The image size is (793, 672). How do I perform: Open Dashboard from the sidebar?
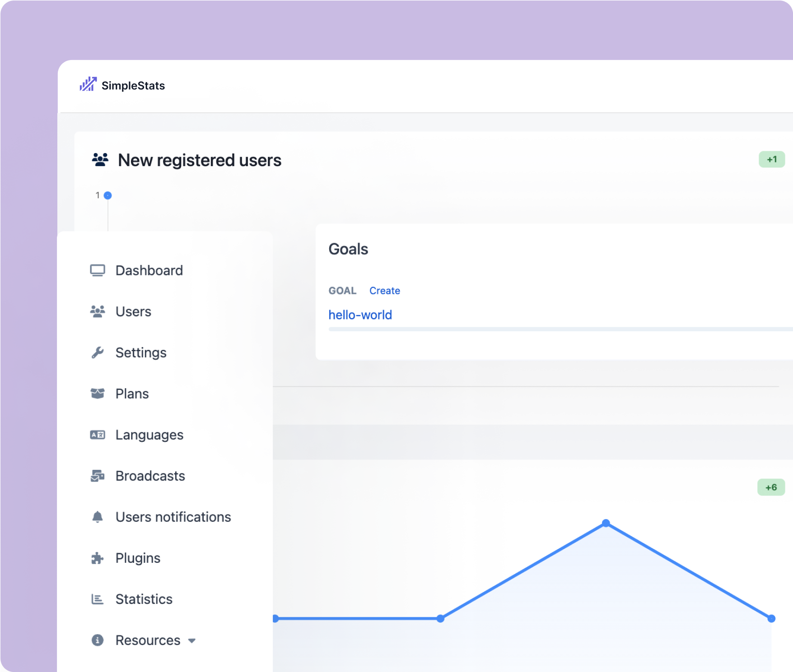tap(149, 270)
